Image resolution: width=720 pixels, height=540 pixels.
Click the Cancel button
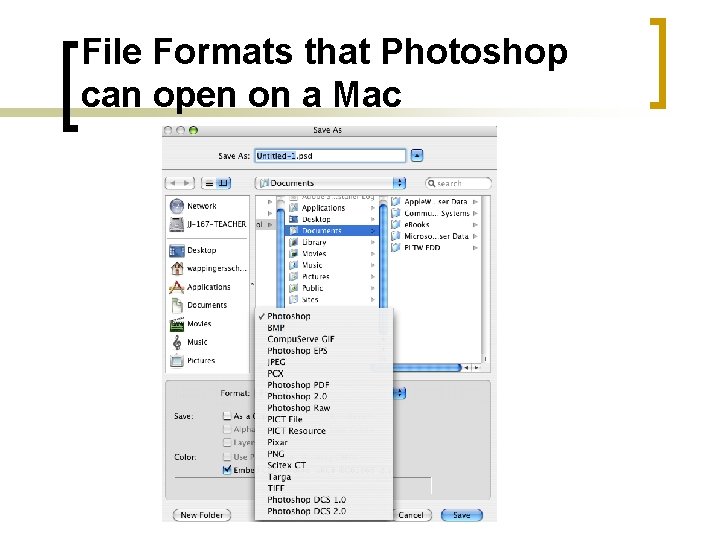click(x=411, y=515)
